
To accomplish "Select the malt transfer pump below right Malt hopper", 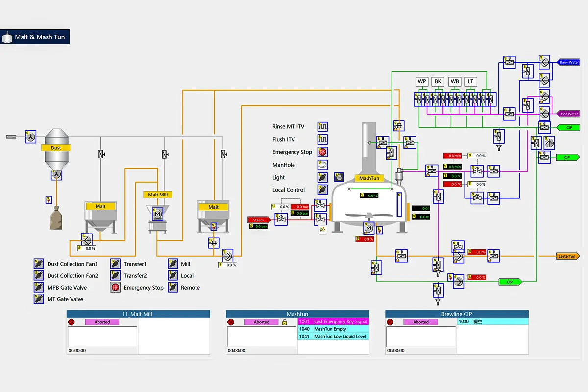I will point(227,255).
